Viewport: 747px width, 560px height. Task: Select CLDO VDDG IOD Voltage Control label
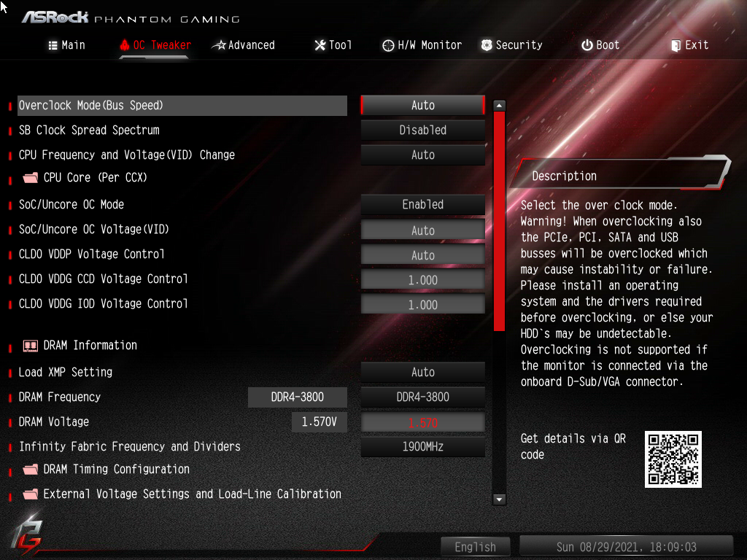tap(104, 303)
